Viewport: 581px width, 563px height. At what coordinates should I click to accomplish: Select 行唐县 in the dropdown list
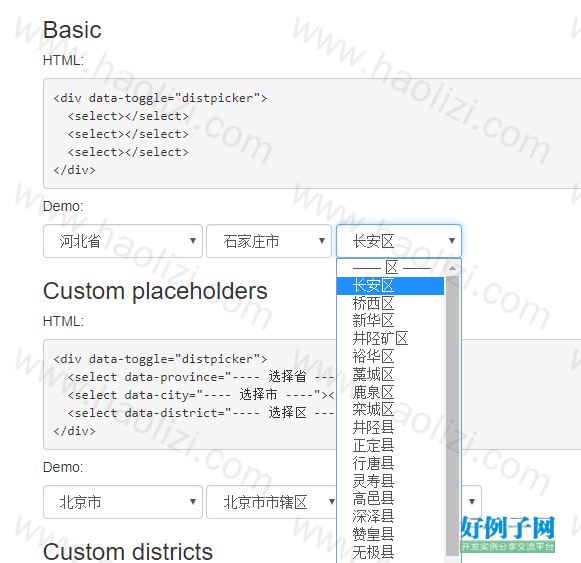tap(391, 463)
